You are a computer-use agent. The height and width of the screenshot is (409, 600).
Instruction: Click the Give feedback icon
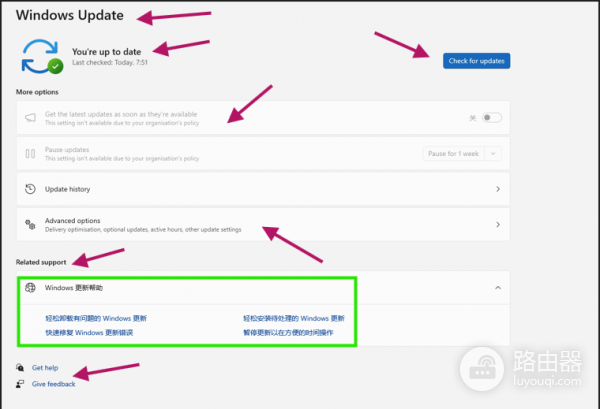click(x=21, y=383)
